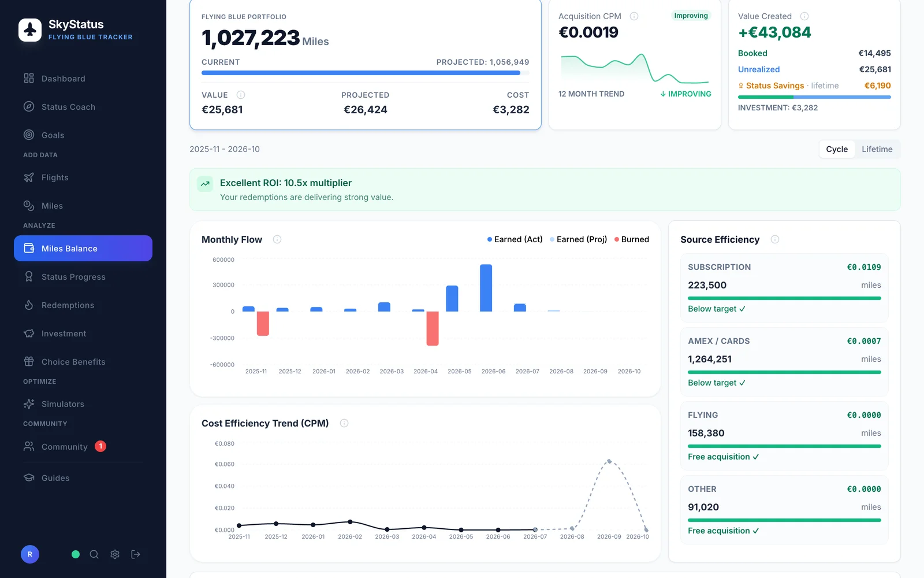Open settings gear icon in sidebar footer
The image size is (924, 578).
(x=115, y=554)
